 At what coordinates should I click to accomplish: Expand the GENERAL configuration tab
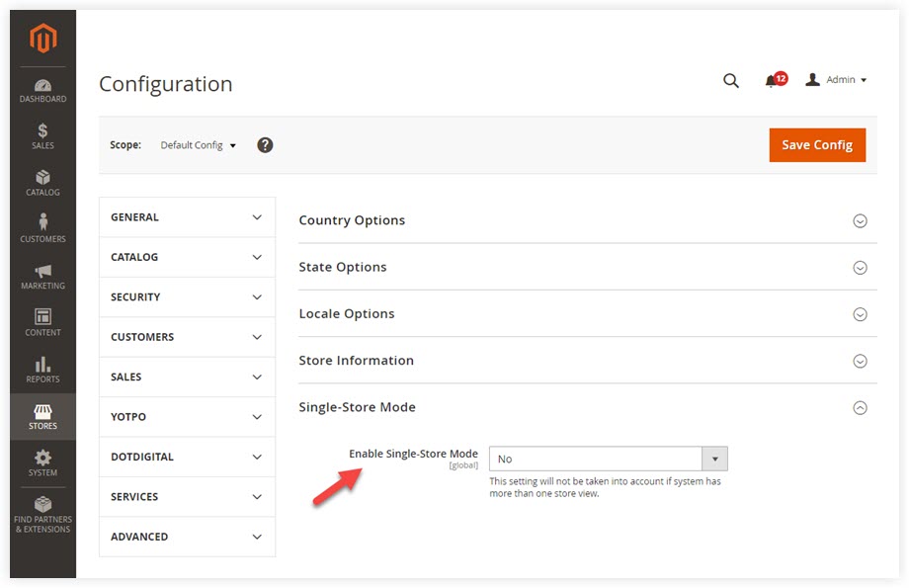[x=187, y=217]
